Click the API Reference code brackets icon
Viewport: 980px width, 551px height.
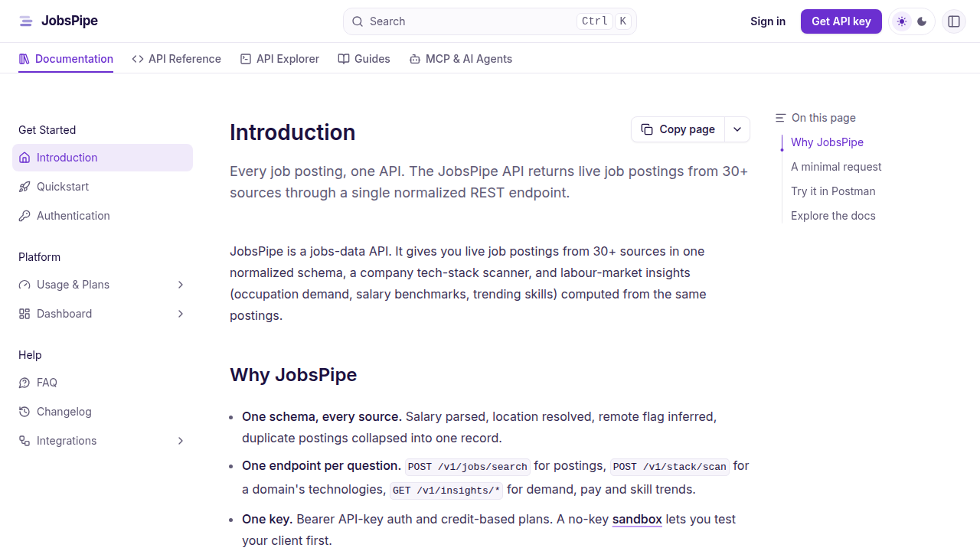pyautogui.click(x=138, y=59)
